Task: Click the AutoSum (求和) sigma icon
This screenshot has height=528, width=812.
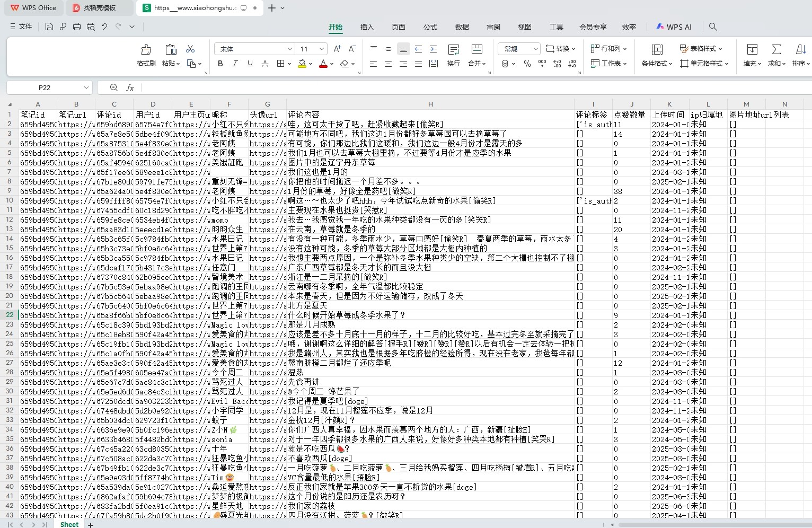Action: point(776,49)
